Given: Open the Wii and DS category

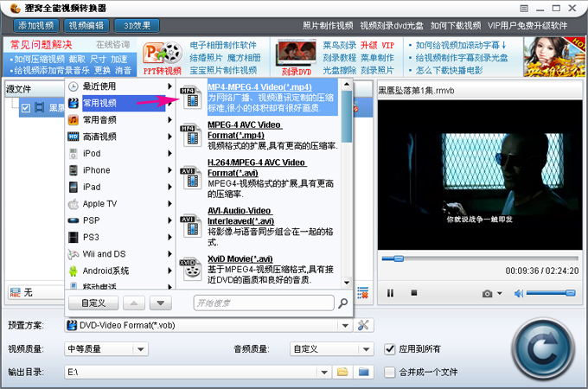Looking at the screenshot, I should pyautogui.click(x=119, y=253).
